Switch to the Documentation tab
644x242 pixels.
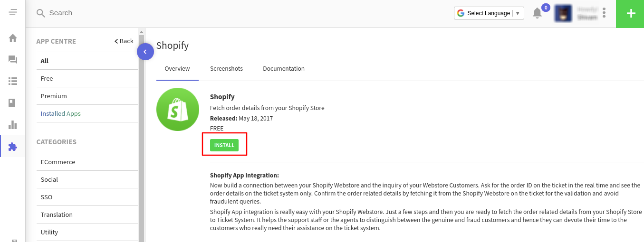coord(284,69)
